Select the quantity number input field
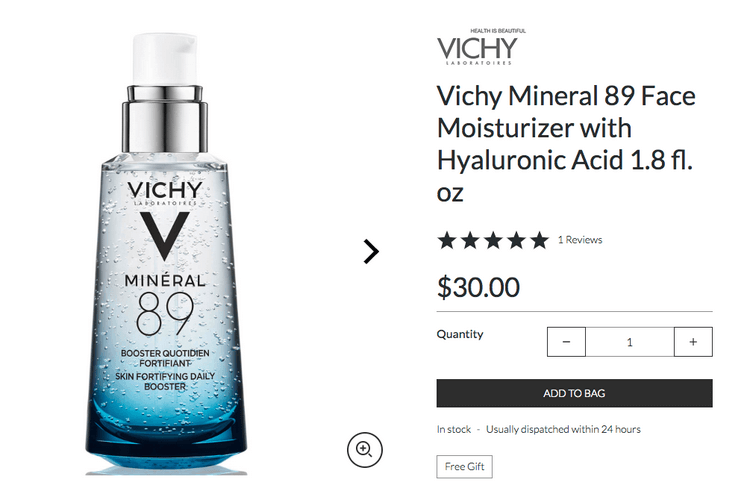 tap(629, 342)
